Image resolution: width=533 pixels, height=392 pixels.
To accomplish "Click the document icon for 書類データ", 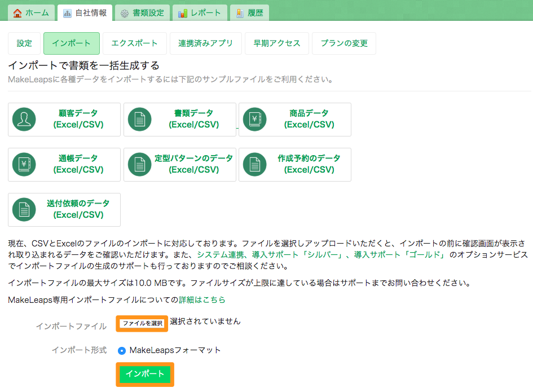I will point(140,120).
